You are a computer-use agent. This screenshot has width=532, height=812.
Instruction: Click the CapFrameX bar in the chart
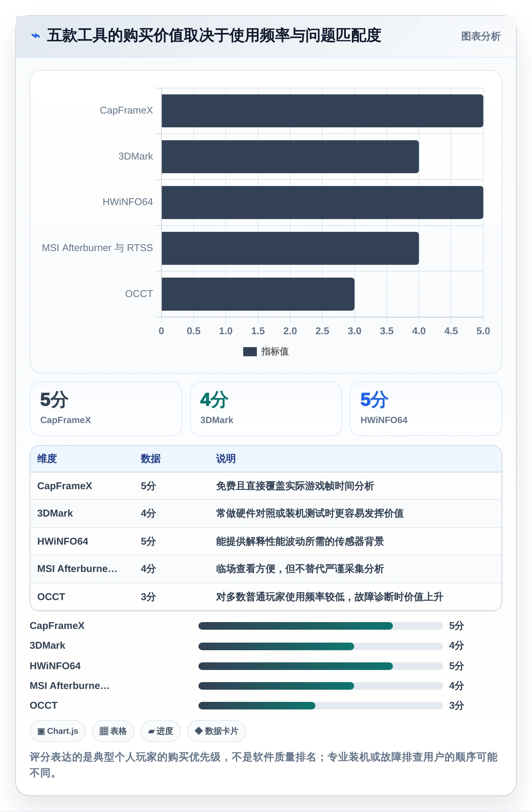click(x=322, y=111)
